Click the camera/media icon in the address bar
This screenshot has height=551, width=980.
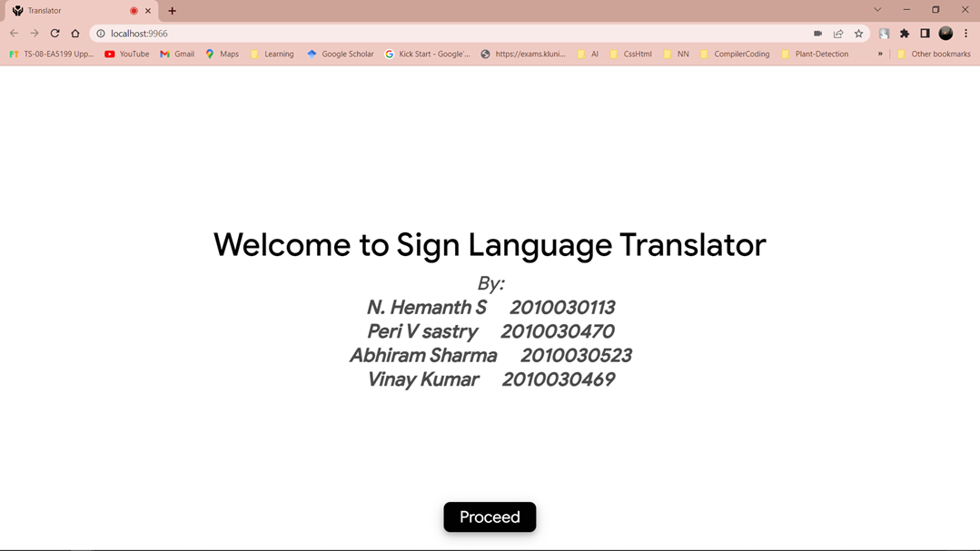coord(817,33)
